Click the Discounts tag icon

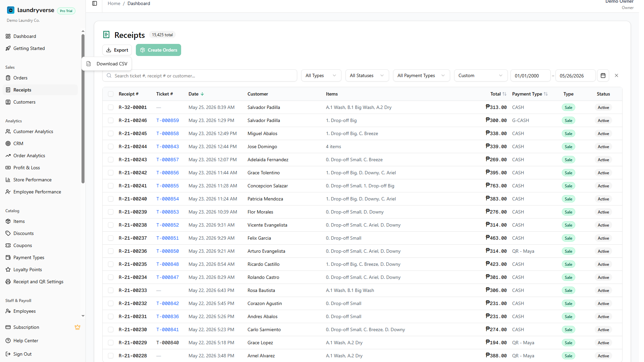[x=8, y=233]
